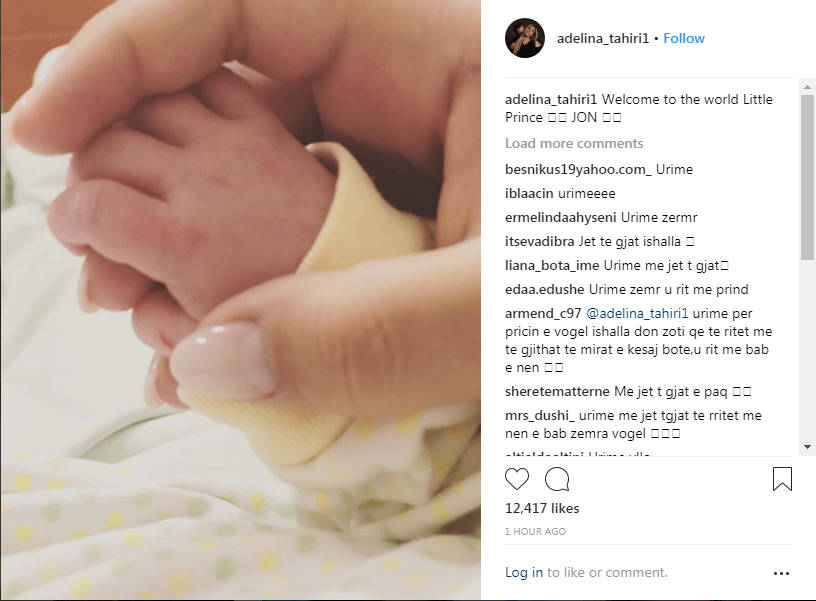Open mrs_dushi_ commenter profile
Screen dimensions: 816x601
click(540, 416)
